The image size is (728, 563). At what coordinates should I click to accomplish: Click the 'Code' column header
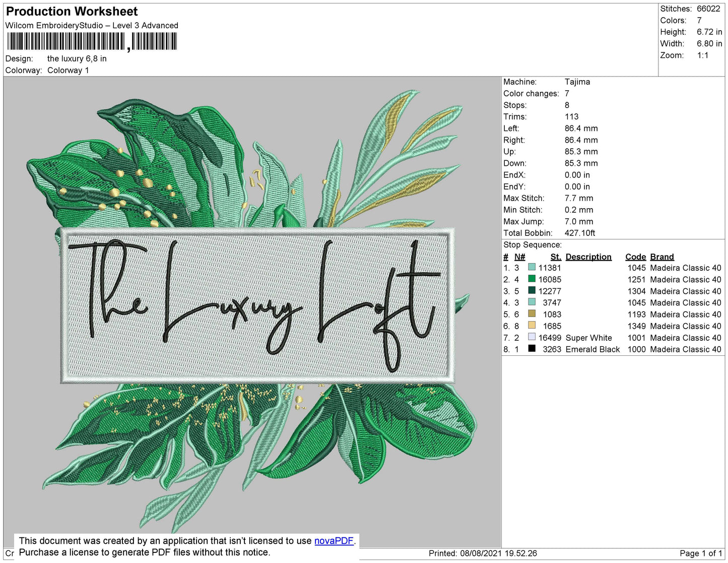click(x=636, y=257)
